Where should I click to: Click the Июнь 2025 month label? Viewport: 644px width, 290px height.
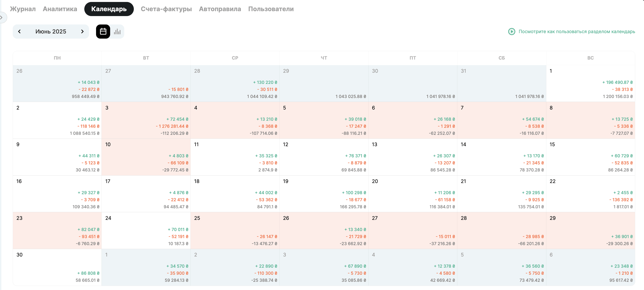tap(51, 32)
